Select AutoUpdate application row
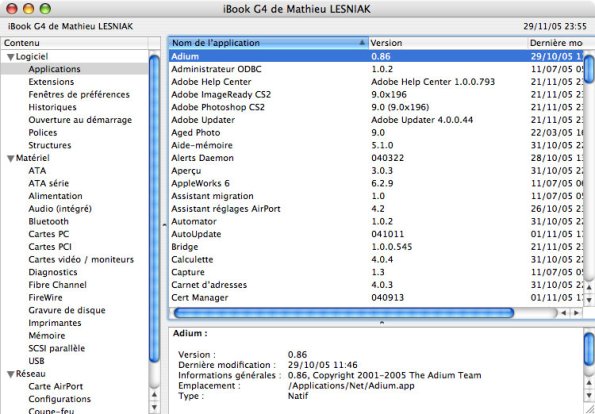 (x=376, y=234)
